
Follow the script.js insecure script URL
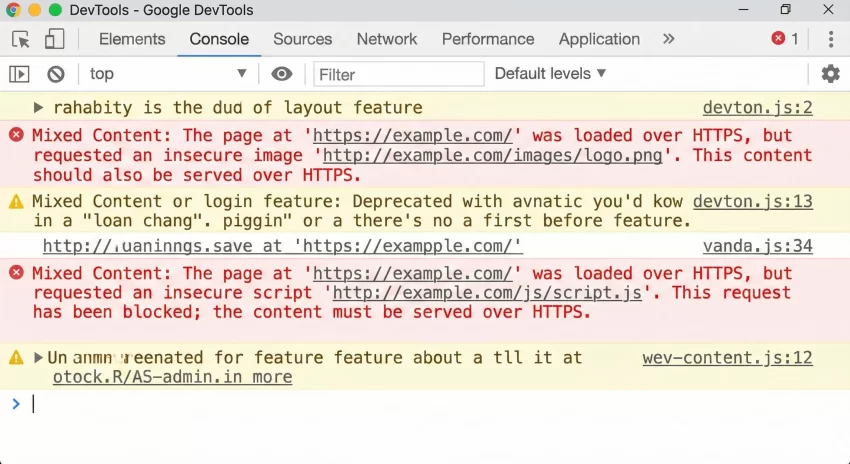(x=487, y=293)
